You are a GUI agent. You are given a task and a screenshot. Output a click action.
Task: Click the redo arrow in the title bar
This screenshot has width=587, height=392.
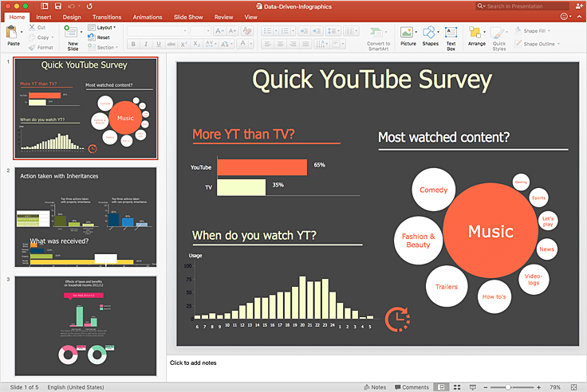tap(89, 6)
